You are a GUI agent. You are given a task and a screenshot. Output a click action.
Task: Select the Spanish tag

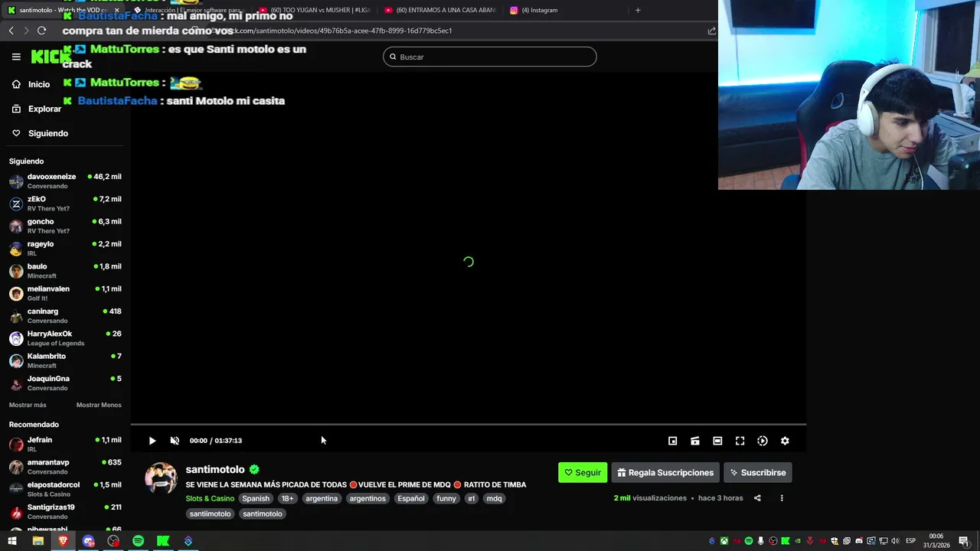(256, 498)
